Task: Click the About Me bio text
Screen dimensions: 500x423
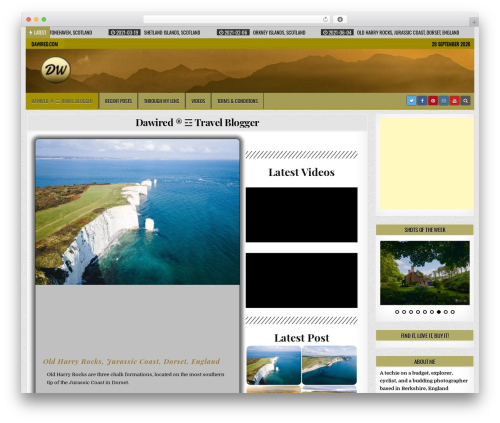Action: (x=423, y=381)
